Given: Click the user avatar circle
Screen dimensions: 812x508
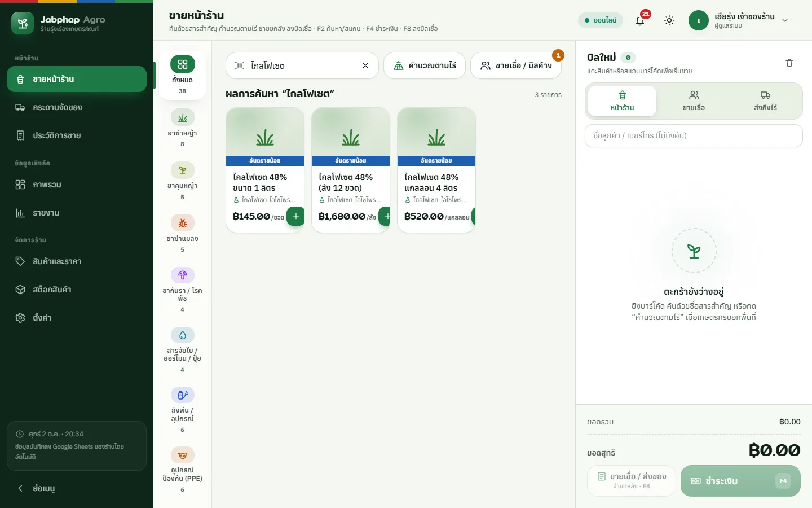Looking at the screenshot, I should point(699,20).
